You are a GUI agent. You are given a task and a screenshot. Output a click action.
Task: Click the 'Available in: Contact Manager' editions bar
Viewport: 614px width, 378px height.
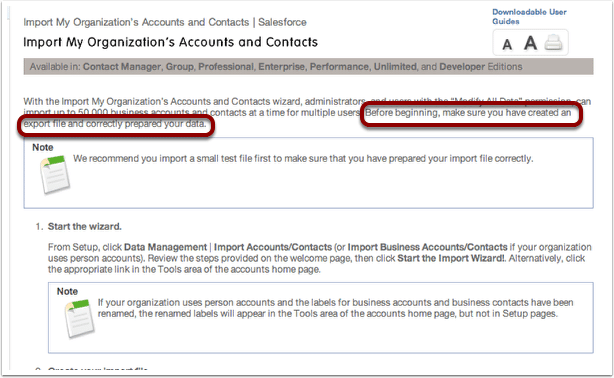[x=309, y=67]
